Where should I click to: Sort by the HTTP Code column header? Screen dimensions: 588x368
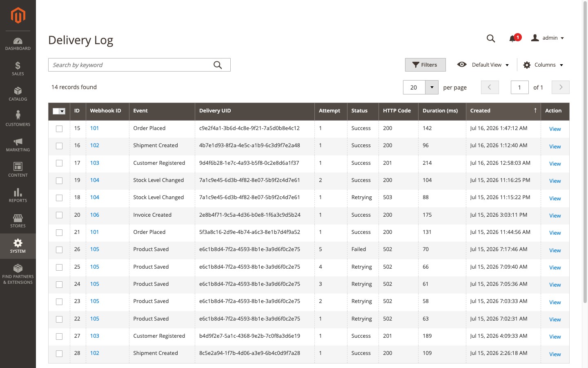(399, 111)
